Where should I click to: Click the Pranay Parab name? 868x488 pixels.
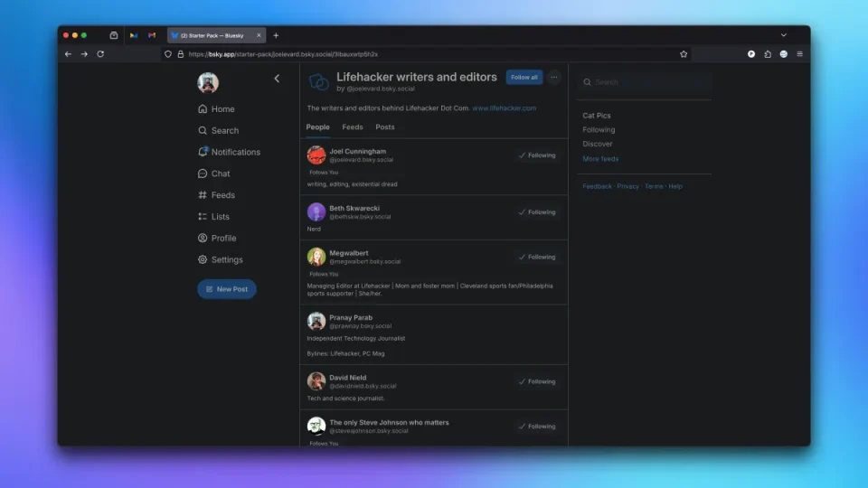351,317
